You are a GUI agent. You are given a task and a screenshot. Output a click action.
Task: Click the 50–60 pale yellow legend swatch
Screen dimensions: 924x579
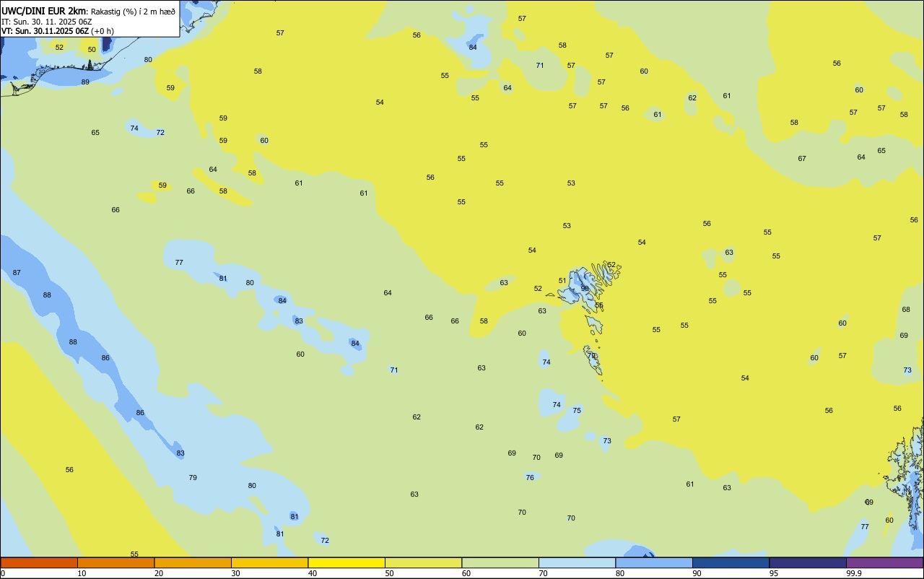point(423,562)
